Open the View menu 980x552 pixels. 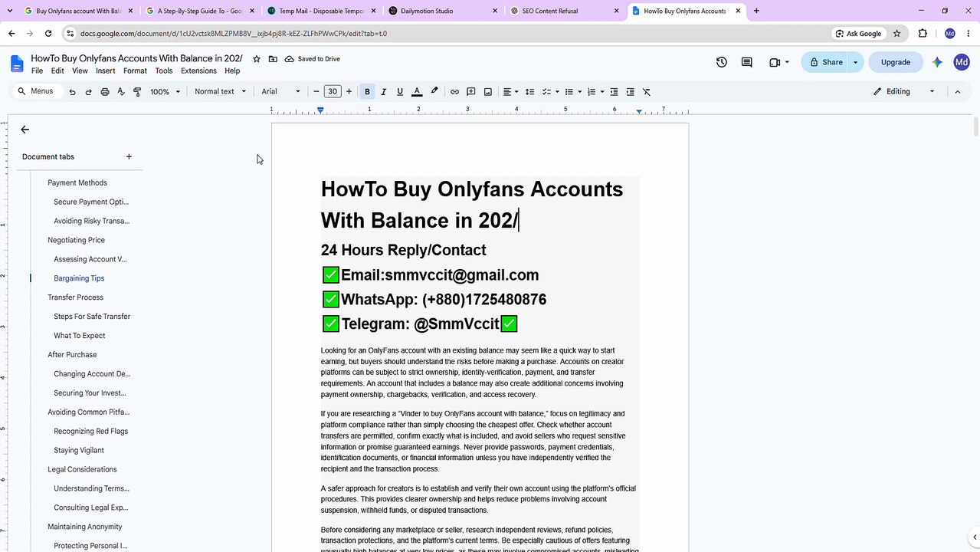click(80, 71)
